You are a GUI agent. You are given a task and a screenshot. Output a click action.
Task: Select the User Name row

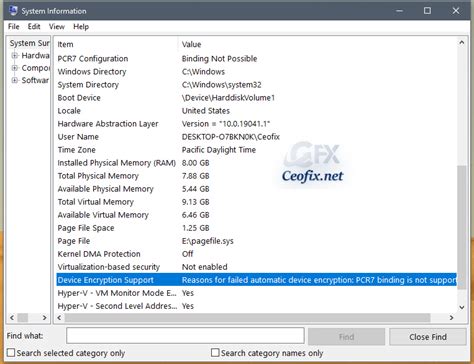(257, 137)
